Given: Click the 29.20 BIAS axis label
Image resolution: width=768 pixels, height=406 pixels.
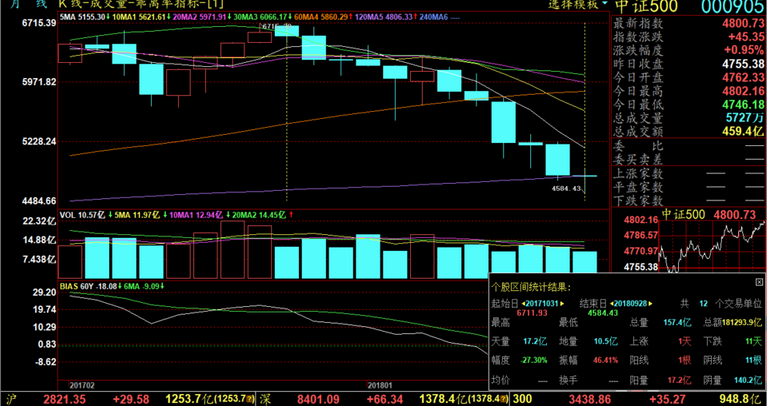Looking at the screenshot, I should [x=45, y=292].
